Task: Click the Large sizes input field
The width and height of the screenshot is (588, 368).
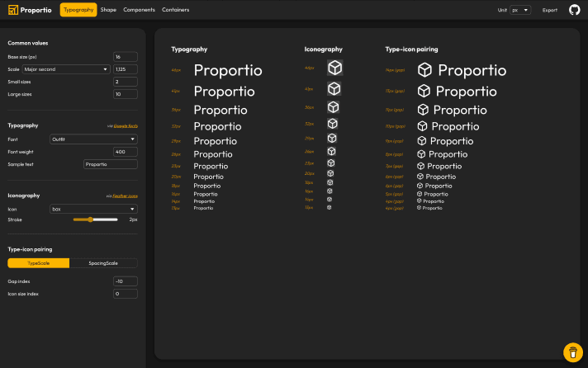Action: (126, 94)
